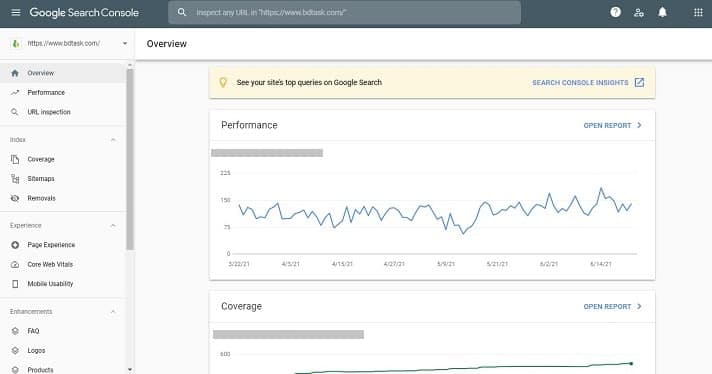The height and width of the screenshot is (374, 712).
Task: Click sidebar scroll-down arrow
Action: pyautogui.click(x=130, y=369)
